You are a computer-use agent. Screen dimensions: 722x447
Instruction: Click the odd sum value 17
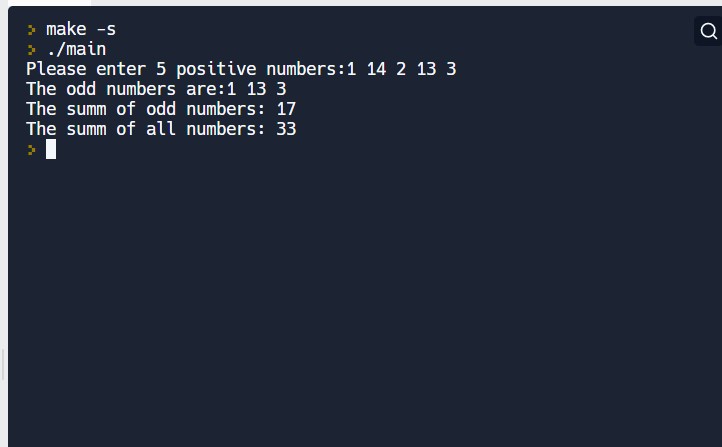tap(286, 109)
